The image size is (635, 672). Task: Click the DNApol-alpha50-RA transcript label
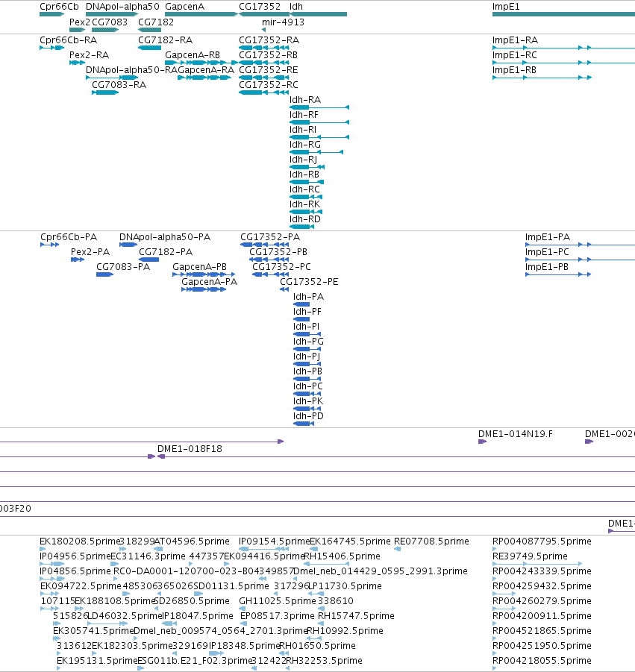[x=131, y=70]
